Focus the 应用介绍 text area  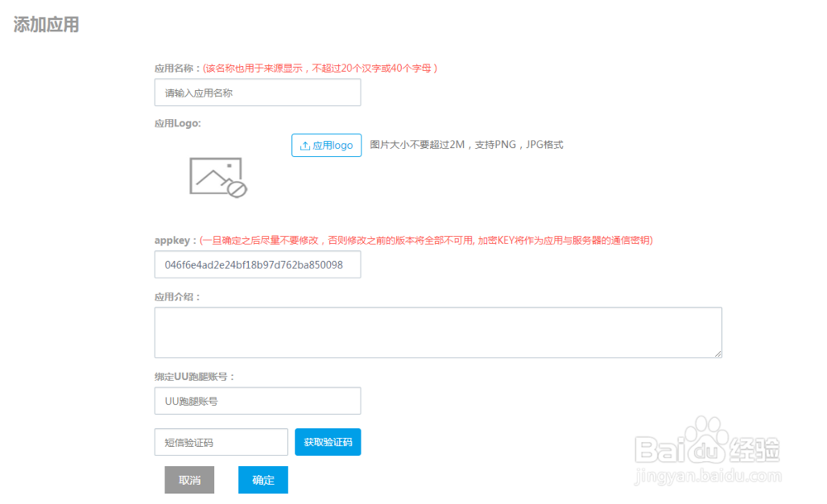point(438,333)
